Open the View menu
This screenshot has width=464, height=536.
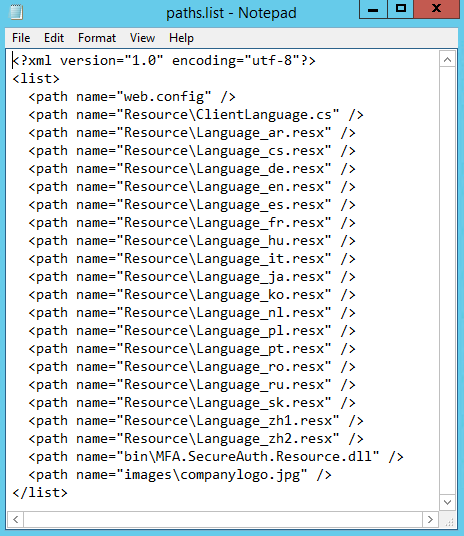click(x=142, y=38)
